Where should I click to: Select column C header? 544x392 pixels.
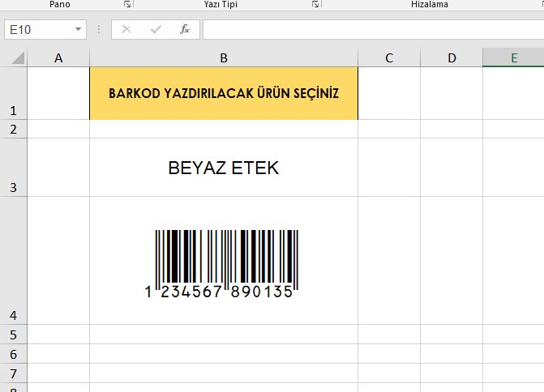pos(389,58)
